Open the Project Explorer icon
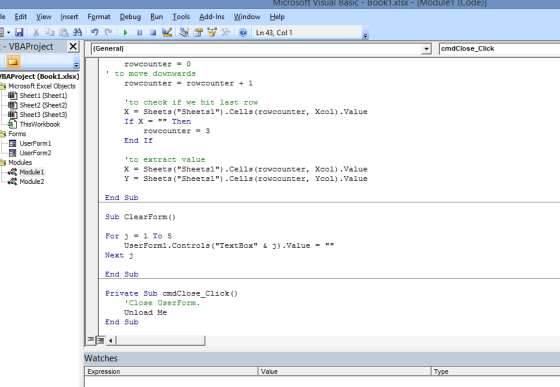 coord(184,32)
